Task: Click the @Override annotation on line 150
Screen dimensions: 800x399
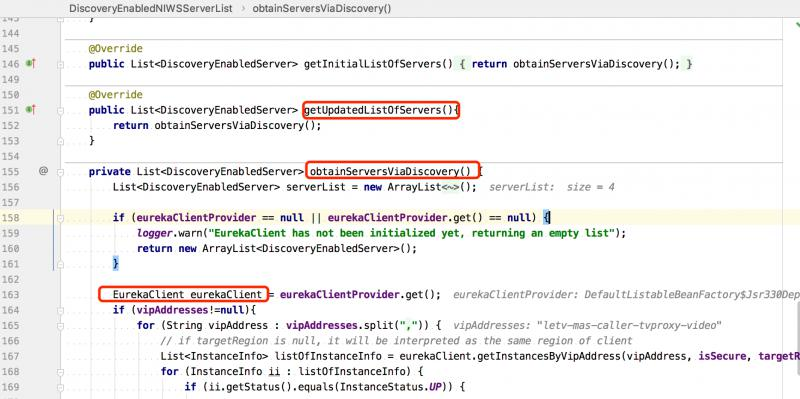Action: tap(116, 95)
